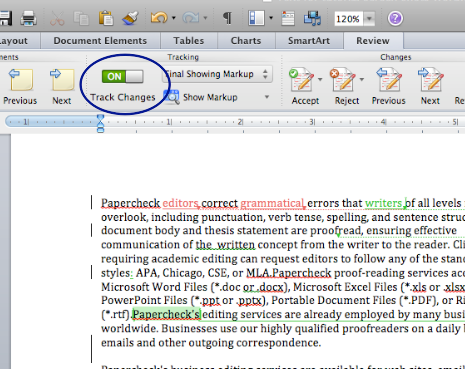
Task: Click the Print icon in toolbar
Action: pos(28,18)
